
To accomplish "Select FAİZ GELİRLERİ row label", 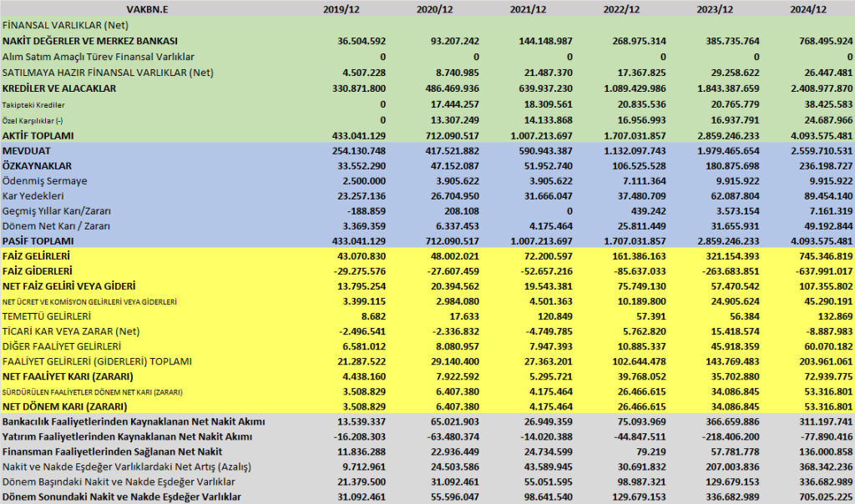I will [x=36, y=256].
